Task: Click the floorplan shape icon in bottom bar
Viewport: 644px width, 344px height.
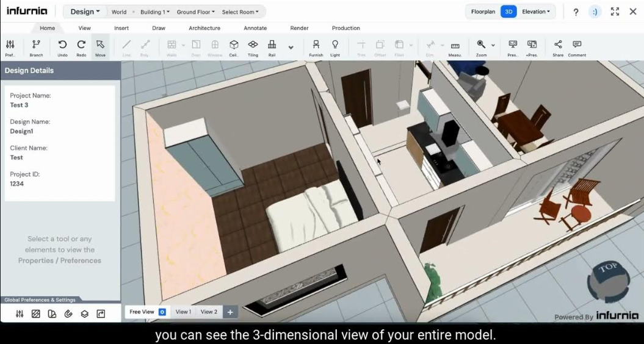Action: click(x=52, y=314)
